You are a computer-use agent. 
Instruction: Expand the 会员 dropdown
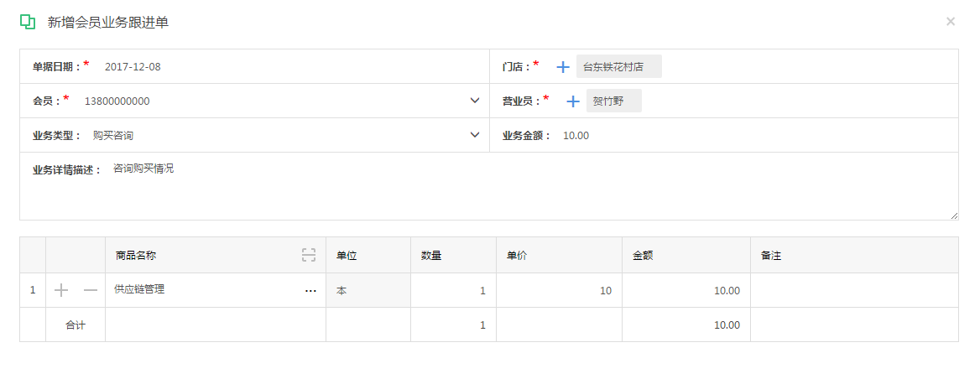click(475, 101)
